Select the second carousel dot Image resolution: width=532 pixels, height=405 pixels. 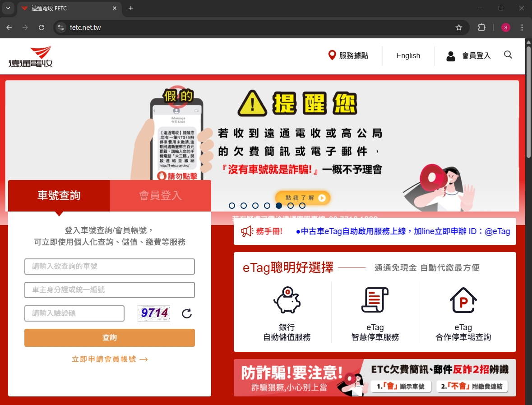pyautogui.click(x=244, y=206)
